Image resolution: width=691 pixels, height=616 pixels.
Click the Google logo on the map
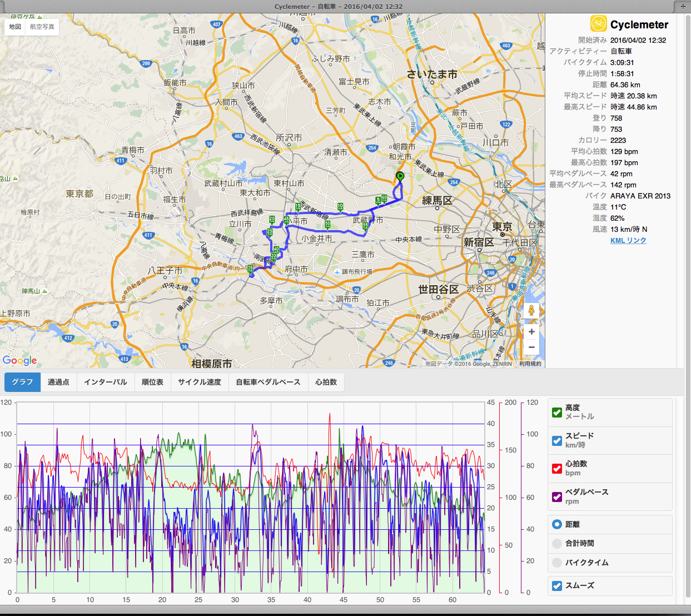click(x=19, y=360)
